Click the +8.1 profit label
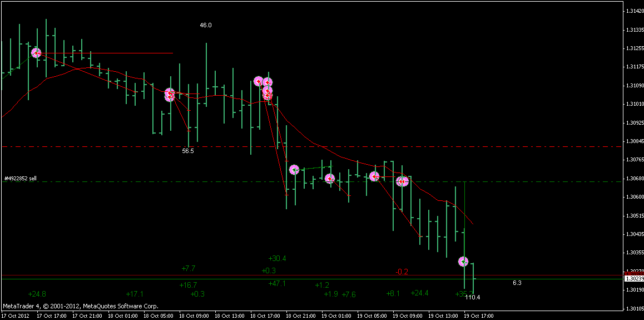This screenshot has width=644, height=320. (393, 293)
